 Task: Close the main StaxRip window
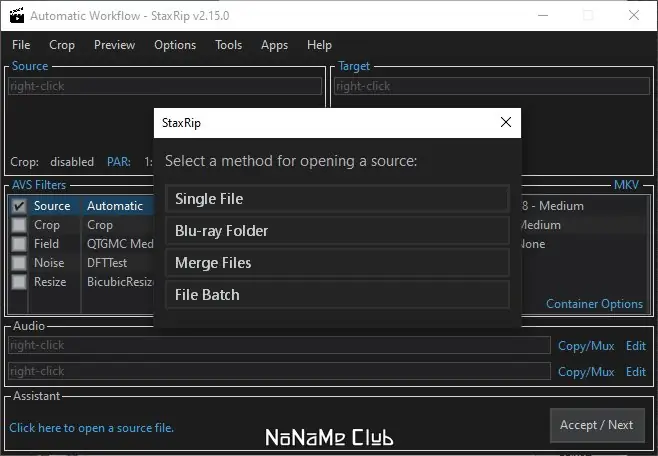click(x=634, y=16)
